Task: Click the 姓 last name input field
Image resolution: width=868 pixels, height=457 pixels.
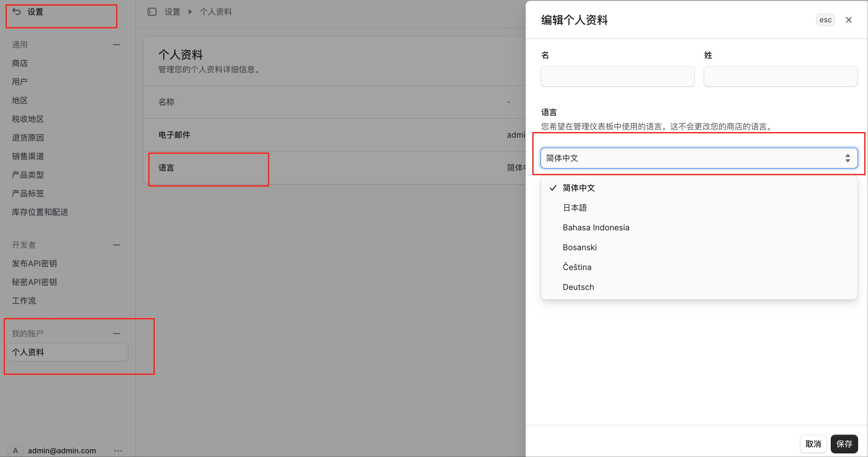Action: (x=781, y=77)
